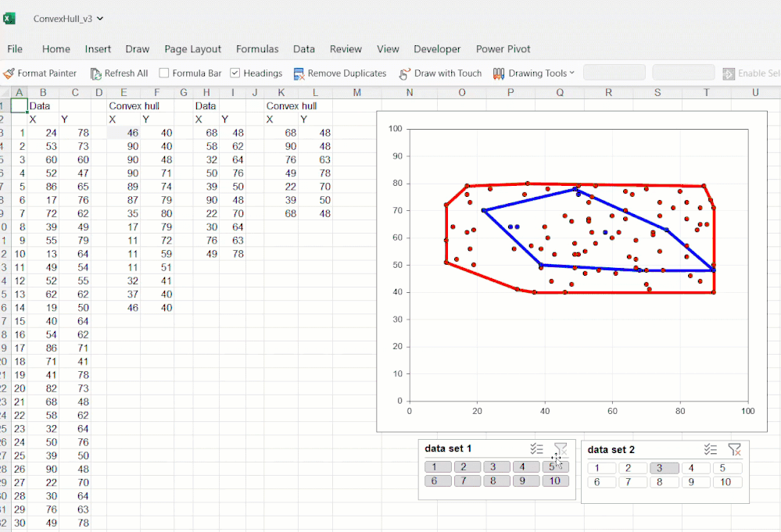Click the Refresh All icon

point(95,73)
